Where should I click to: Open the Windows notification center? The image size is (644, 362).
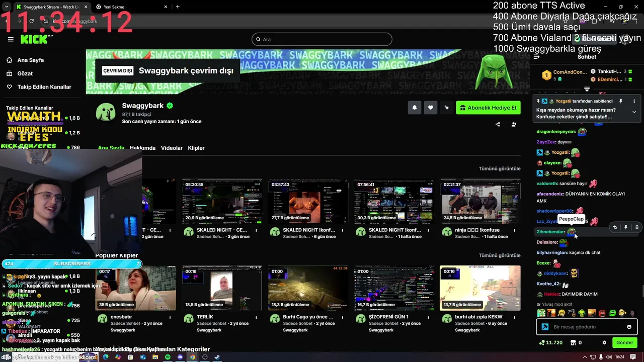pyautogui.click(x=633, y=357)
